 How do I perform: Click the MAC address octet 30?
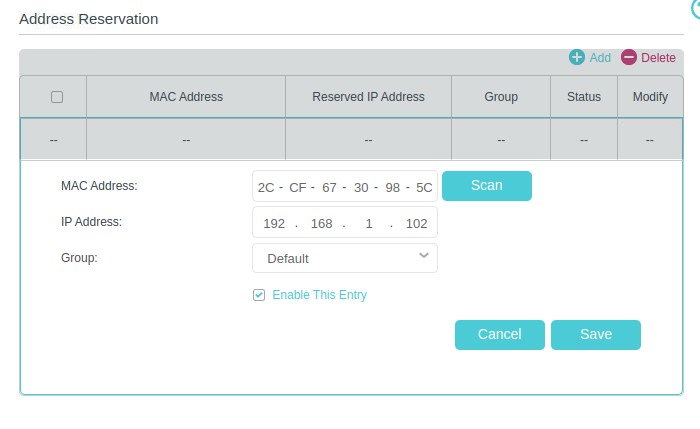point(361,187)
